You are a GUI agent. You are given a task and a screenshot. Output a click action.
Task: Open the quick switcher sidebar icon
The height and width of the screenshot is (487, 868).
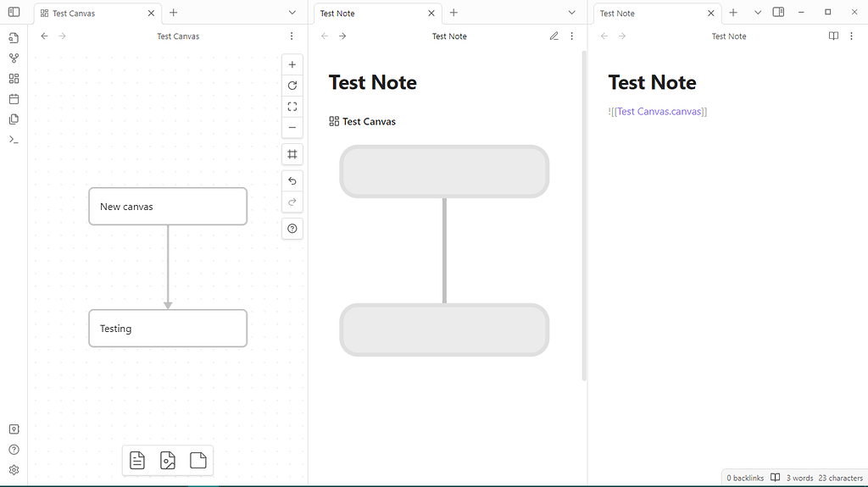(x=14, y=37)
